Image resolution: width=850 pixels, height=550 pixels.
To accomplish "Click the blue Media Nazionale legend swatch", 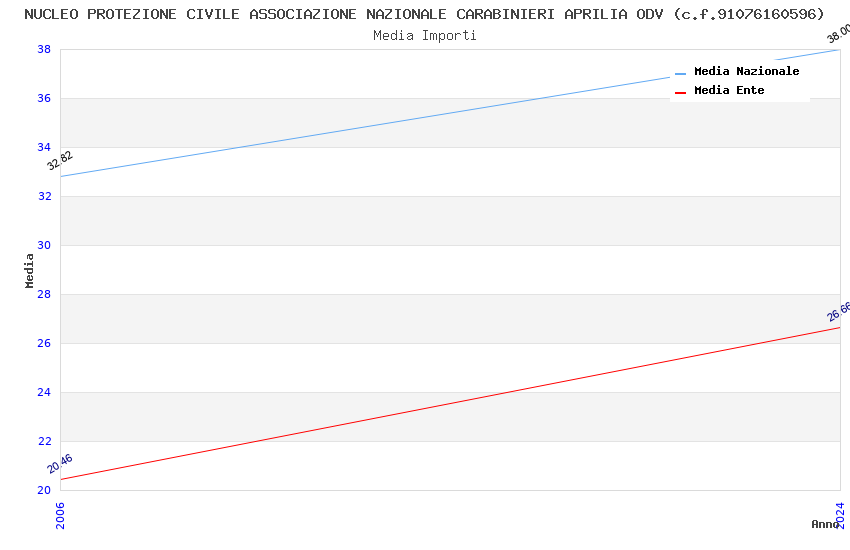I will pyautogui.click(x=680, y=73).
